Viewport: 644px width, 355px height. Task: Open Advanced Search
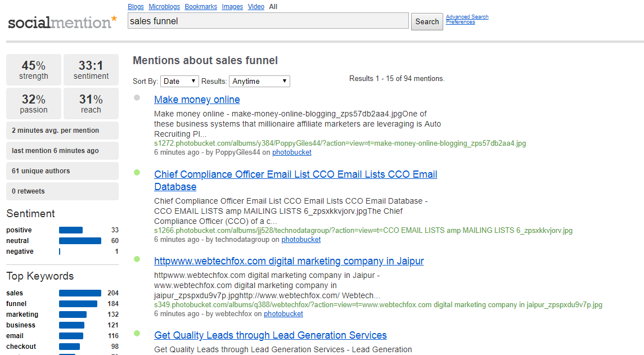(467, 16)
